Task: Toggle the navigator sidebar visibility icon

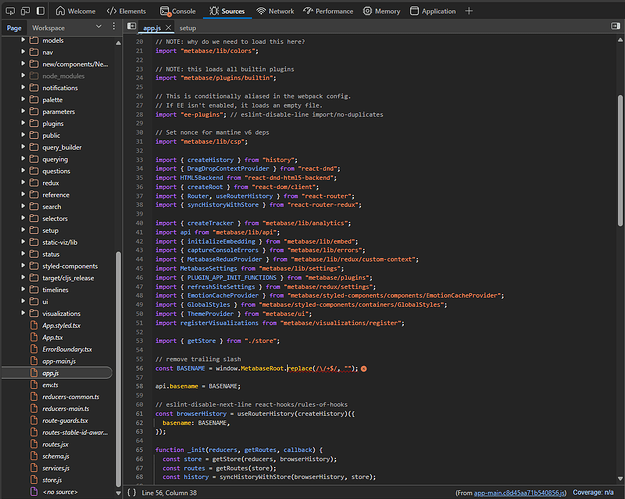Action: 131,26
